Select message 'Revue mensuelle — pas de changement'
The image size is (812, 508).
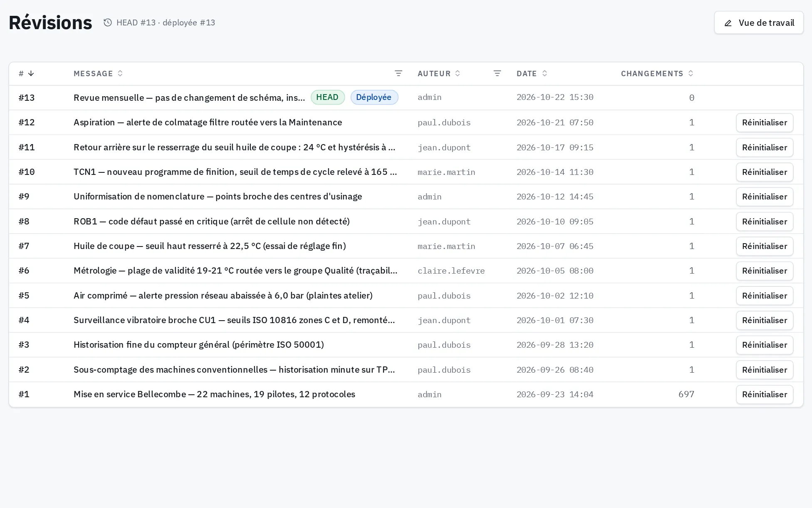189,98
